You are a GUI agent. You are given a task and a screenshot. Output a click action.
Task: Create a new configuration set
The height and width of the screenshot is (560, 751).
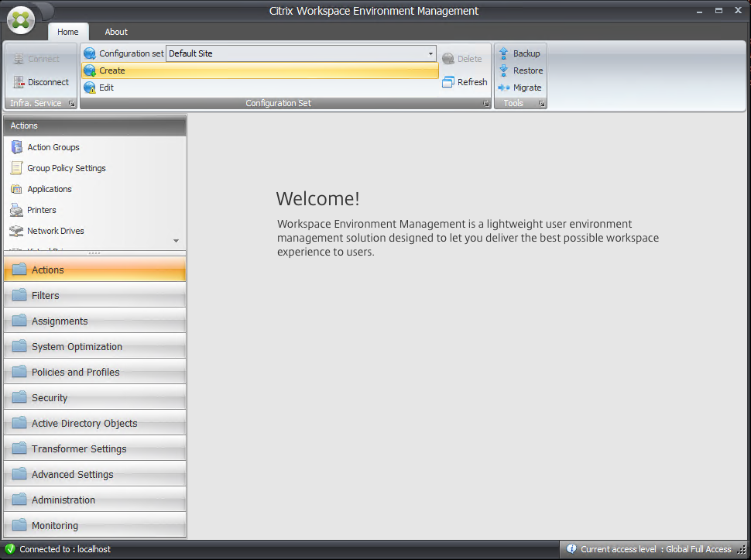[x=112, y=69]
